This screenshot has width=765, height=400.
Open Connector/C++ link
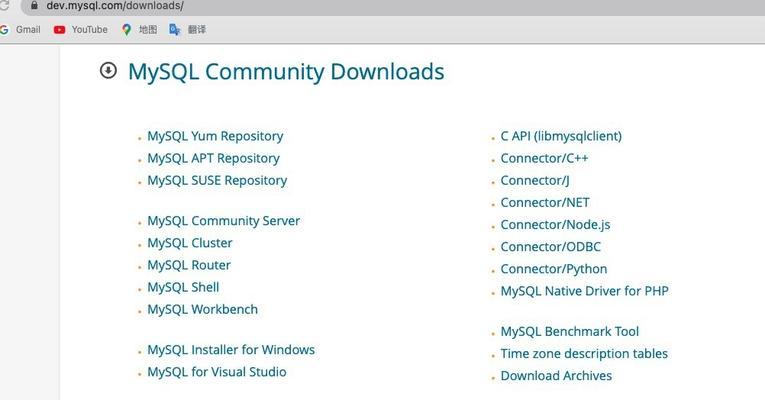544,159
